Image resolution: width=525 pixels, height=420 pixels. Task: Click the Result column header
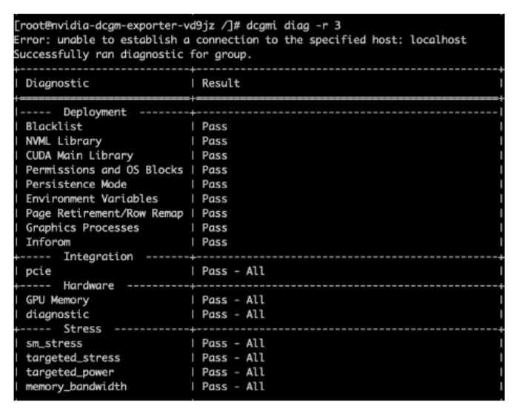(221, 83)
